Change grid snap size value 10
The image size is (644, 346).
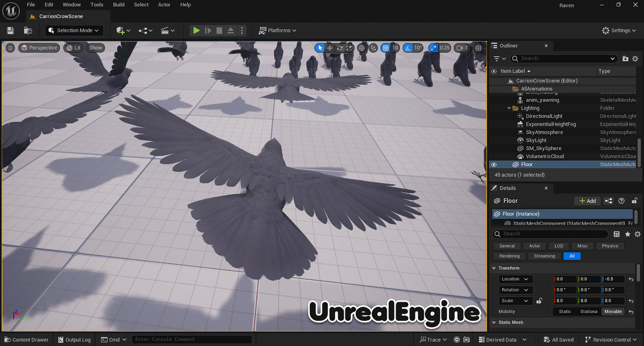pos(395,48)
